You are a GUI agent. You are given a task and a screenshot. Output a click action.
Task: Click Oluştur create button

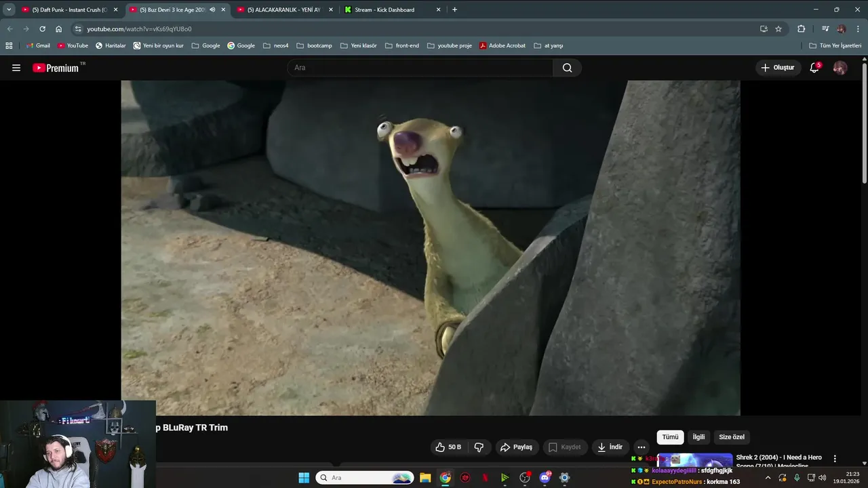click(777, 68)
